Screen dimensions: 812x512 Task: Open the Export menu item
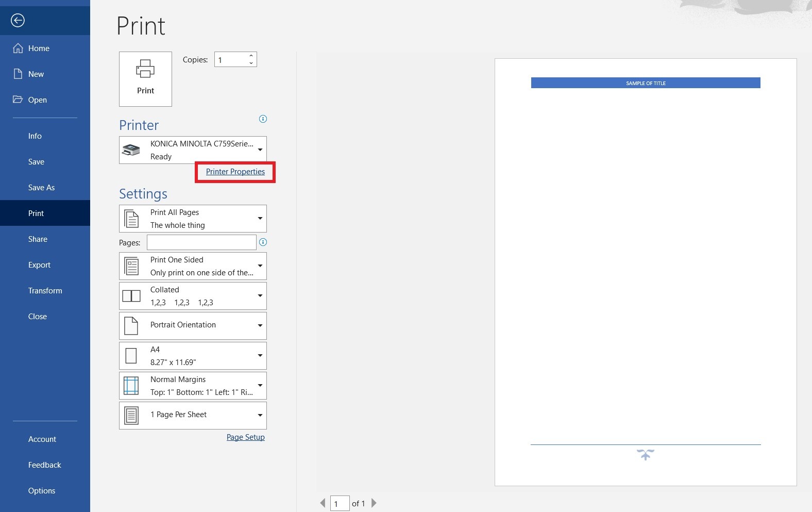(39, 265)
